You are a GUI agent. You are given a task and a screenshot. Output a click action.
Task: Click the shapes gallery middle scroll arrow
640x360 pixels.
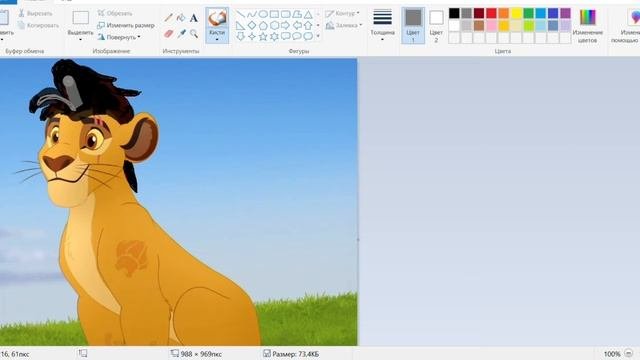[x=318, y=25]
